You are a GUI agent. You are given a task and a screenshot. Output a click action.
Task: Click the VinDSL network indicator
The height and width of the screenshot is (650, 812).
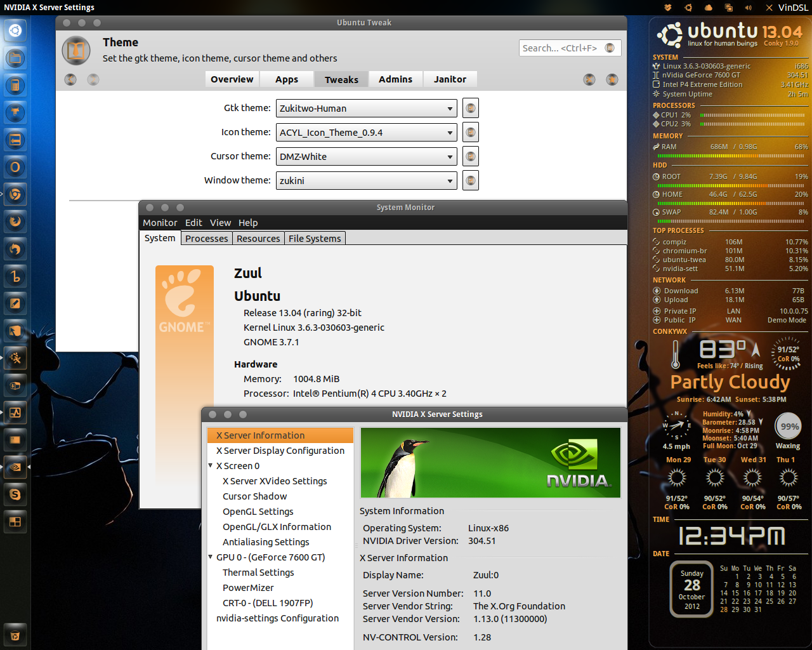point(787,8)
